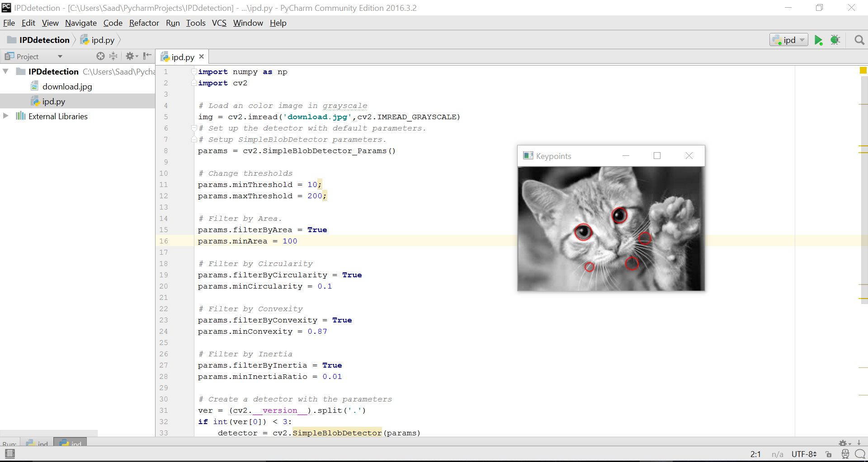The height and width of the screenshot is (462, 868).
Task: Hide the Project tool window
Action: [147, 56]
